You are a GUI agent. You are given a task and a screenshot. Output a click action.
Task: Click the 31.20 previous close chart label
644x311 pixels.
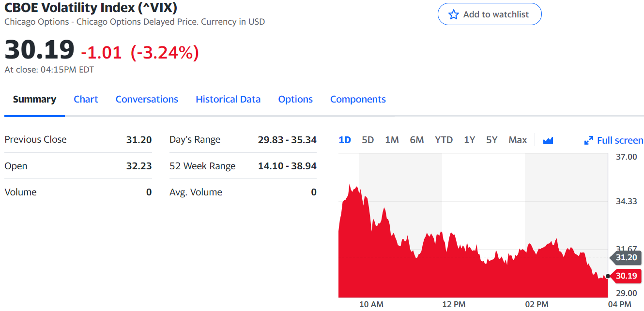tap(626, 257)
